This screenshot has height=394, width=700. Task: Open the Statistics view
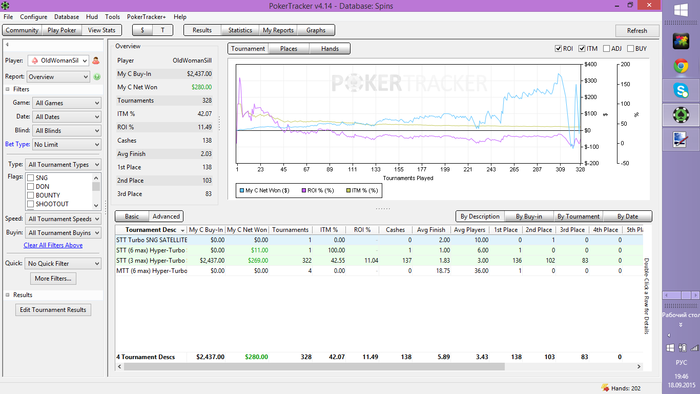pyautogui.click(x=240, y=30)
